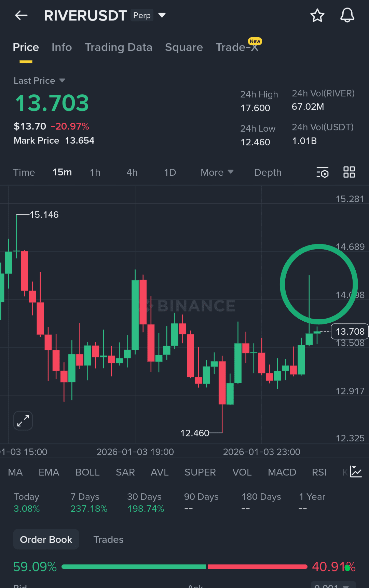Select the 1h chart interval
This screenshot has width=369, height=588.
point(95,172)
